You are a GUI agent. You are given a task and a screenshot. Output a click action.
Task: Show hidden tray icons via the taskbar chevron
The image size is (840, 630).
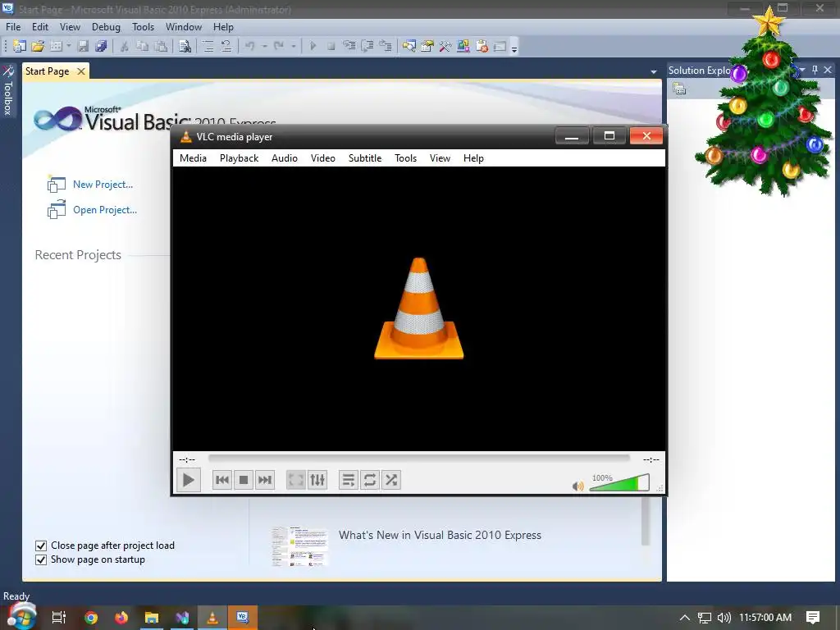(x=685, y=617)
